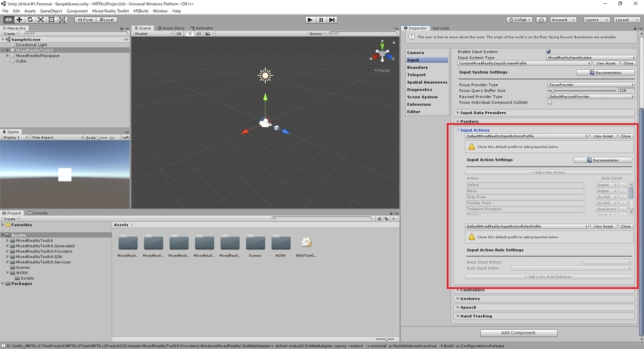This screenshot has width=644, height=349.
Task: Click Project save search star icon
Action: tap(393, 219)
